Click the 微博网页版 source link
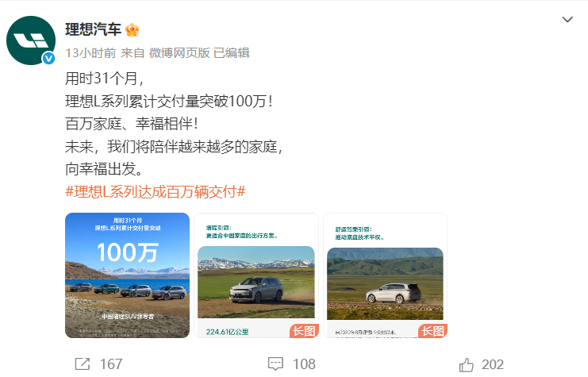Screen dimensions: 588x377 point(179,53)
